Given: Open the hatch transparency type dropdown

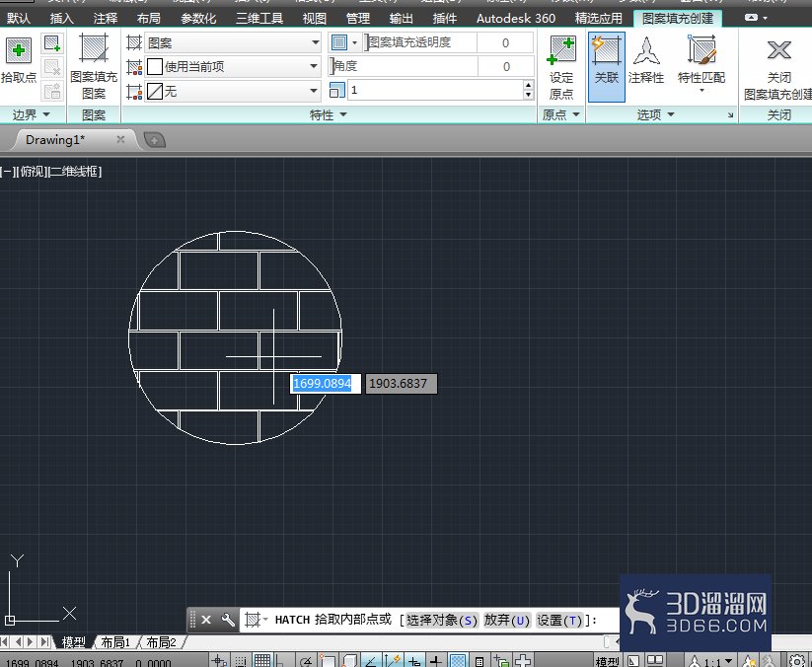Looking at the screenshot, I should [x=354, y=42].
